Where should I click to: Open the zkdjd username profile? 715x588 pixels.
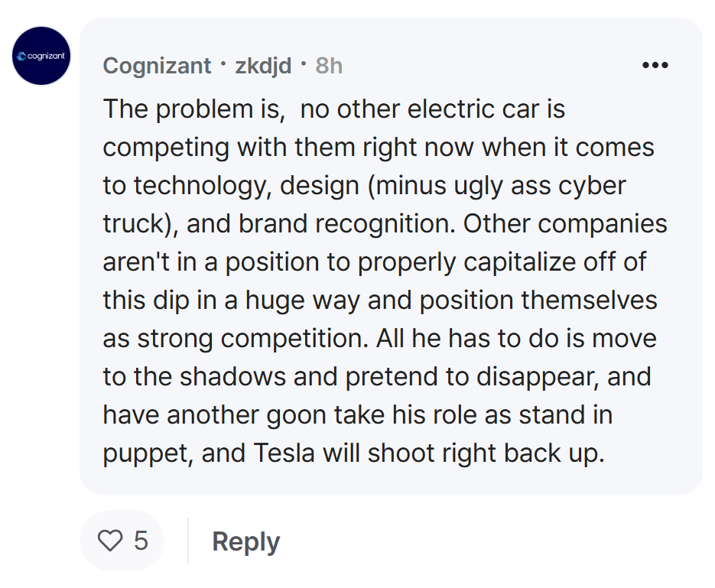pyautogui.click(x=263, y=66)
